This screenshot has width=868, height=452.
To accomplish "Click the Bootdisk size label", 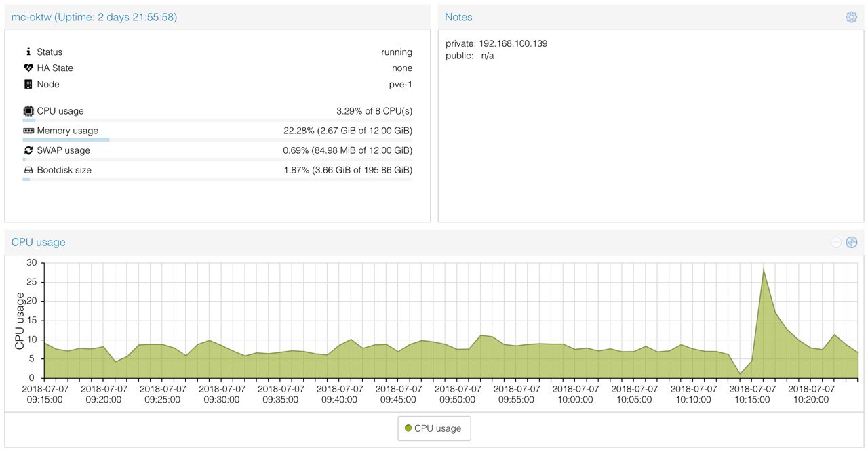I will pos(64,170).
